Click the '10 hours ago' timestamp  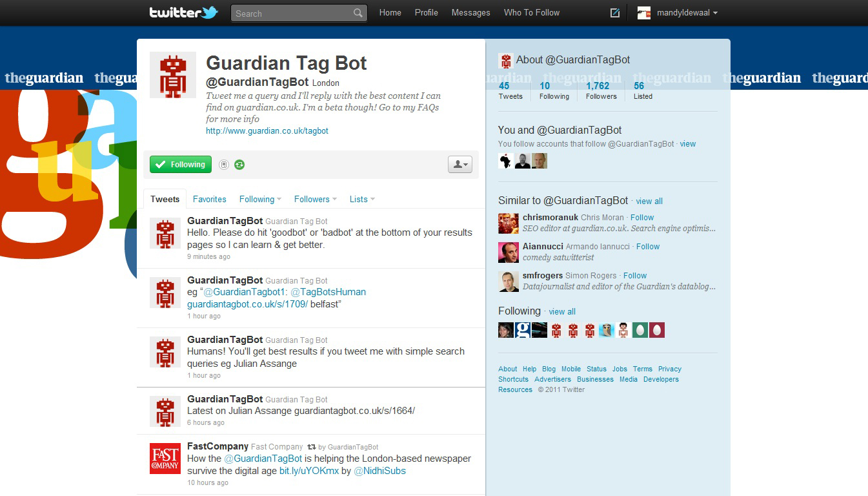[x=208, y=483]
